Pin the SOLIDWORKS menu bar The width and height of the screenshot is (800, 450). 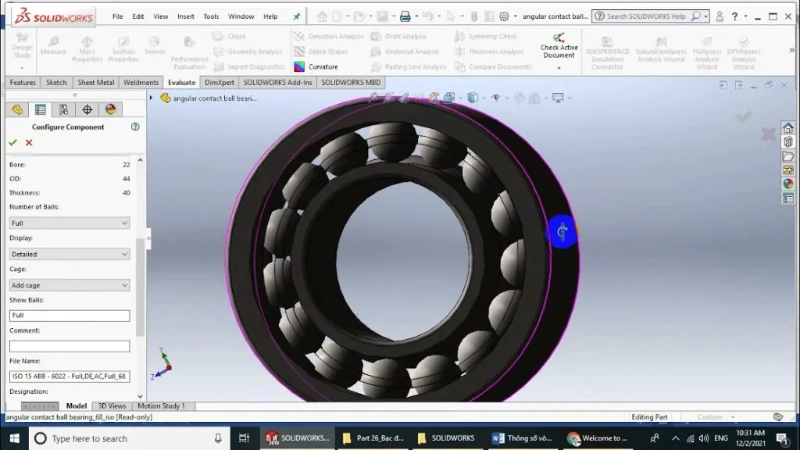coord(296,17)
